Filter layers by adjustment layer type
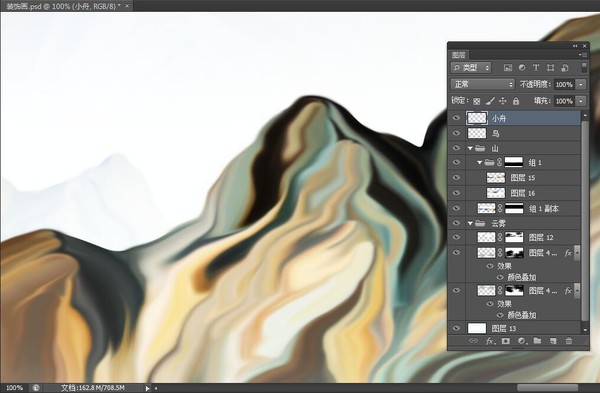Image resolution: width=600 pixels, height=393 pixels. pyautogui.click(x=522, y=68)
